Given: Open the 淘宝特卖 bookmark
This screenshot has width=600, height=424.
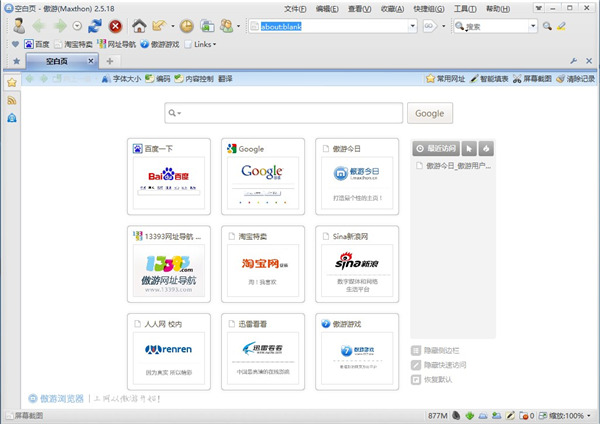Looking at the screenshot, I should tap(73, 44).
